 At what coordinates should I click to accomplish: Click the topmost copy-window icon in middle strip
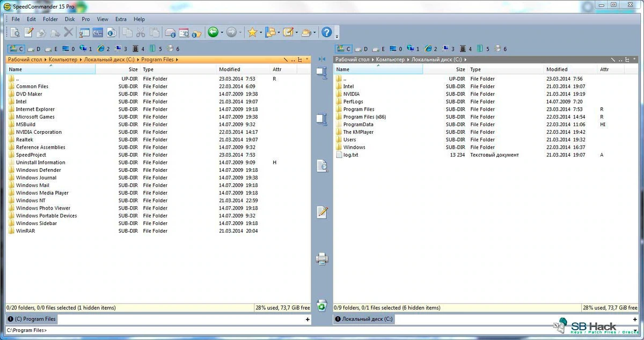[x=322, y=73]
